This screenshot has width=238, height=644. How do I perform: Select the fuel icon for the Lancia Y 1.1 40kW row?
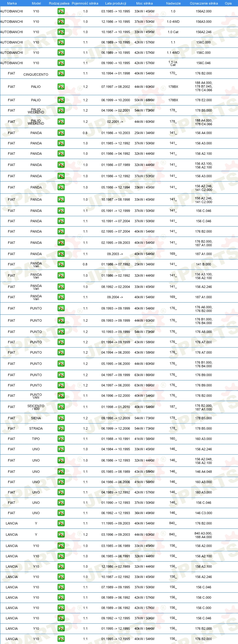click(x=61, y=523)
